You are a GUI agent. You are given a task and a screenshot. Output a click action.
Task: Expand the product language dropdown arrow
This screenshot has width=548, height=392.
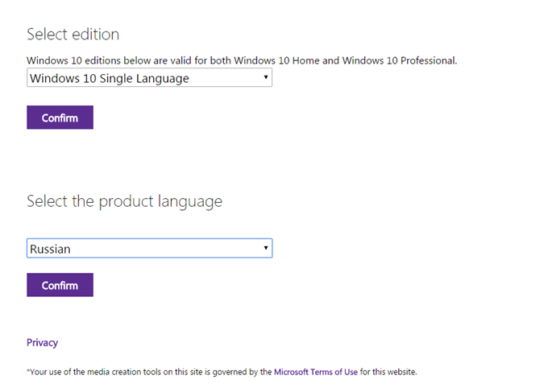click(x=266, y=249)
